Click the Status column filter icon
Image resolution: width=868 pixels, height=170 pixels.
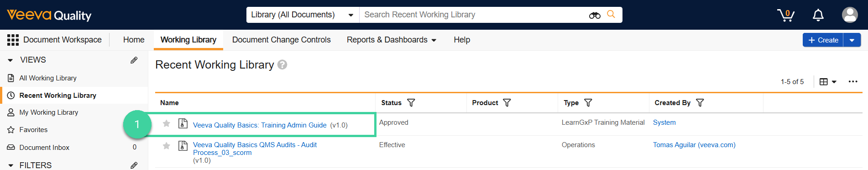[x=411, y=103]
